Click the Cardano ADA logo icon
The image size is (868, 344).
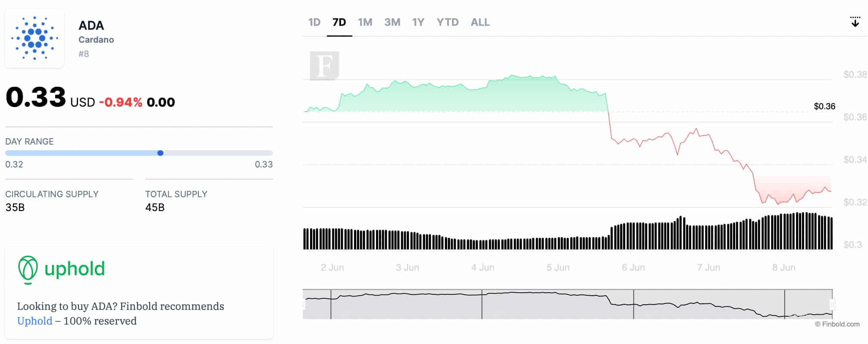tap(34, 38)
